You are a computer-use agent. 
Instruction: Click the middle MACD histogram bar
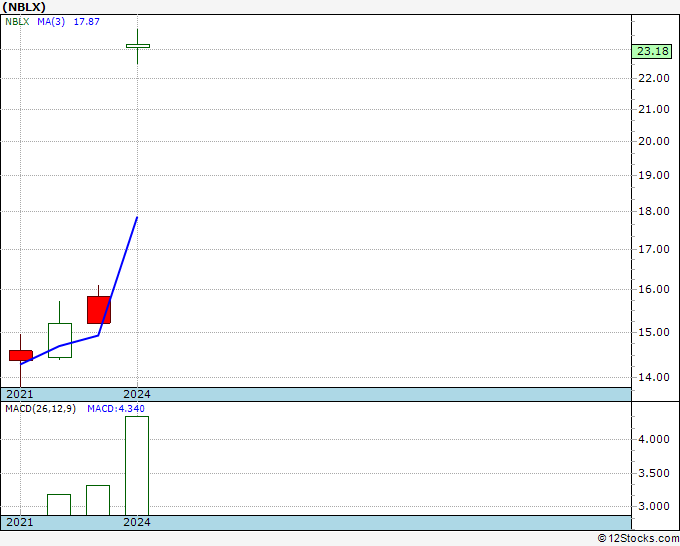(98, 500)
